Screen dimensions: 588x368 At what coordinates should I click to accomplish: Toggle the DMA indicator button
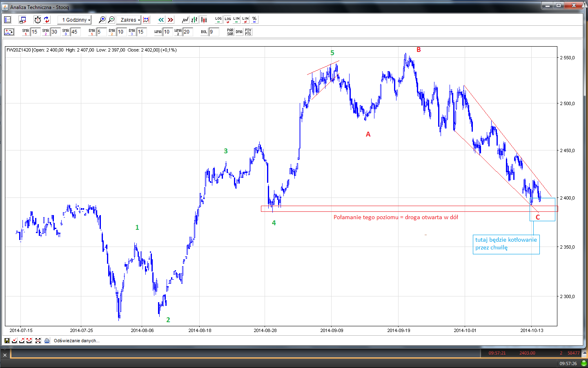(239, 32)
